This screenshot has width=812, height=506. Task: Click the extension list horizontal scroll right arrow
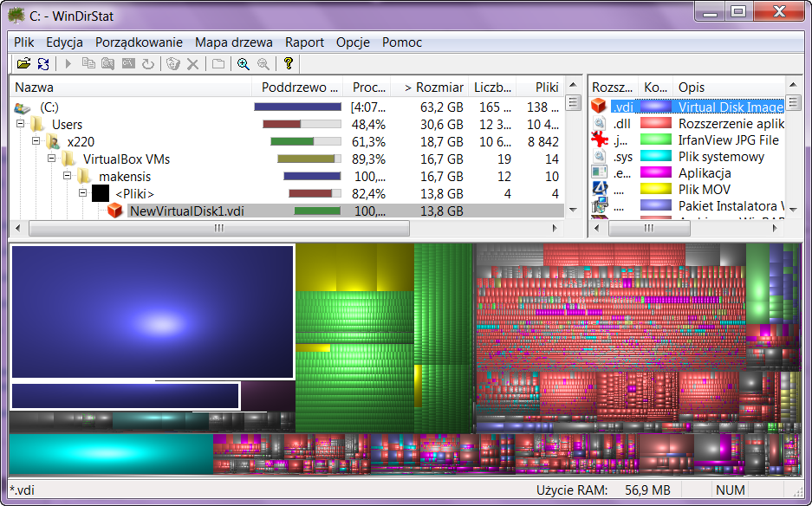(x=775, y=228)
